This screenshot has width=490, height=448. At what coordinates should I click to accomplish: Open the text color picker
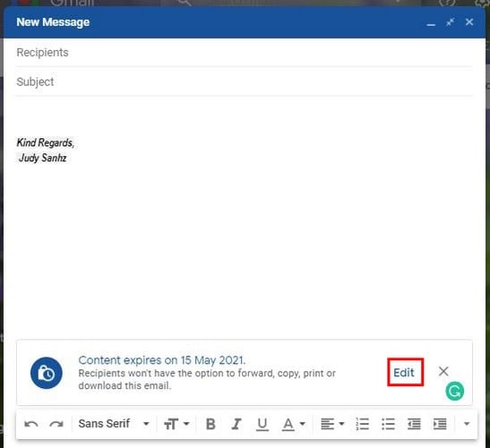pyautogui.click(x=293, y=424)
